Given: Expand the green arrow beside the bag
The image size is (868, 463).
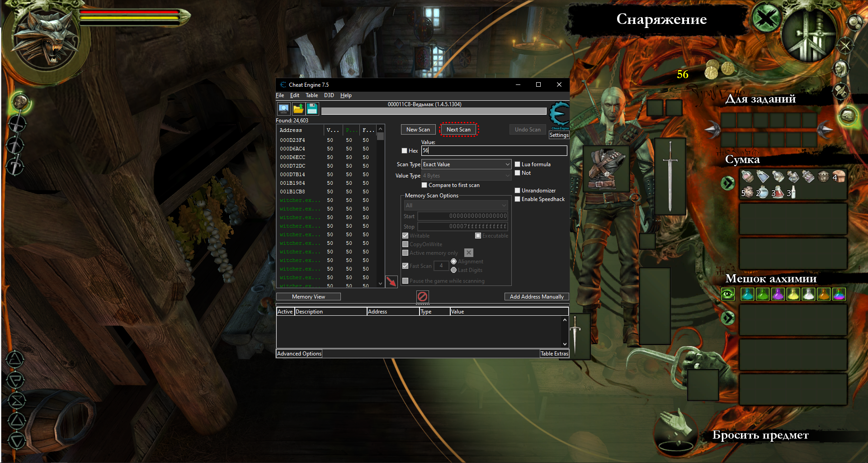Looking at the screenshot, I should coord(728,183).
